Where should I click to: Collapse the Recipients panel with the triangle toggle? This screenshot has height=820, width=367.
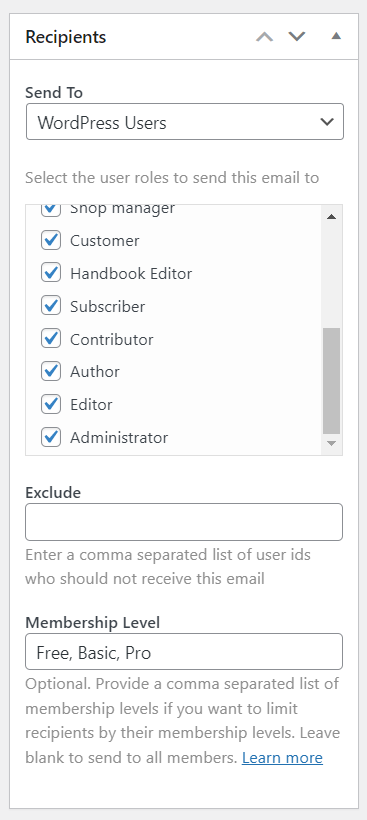click(336, 37)
